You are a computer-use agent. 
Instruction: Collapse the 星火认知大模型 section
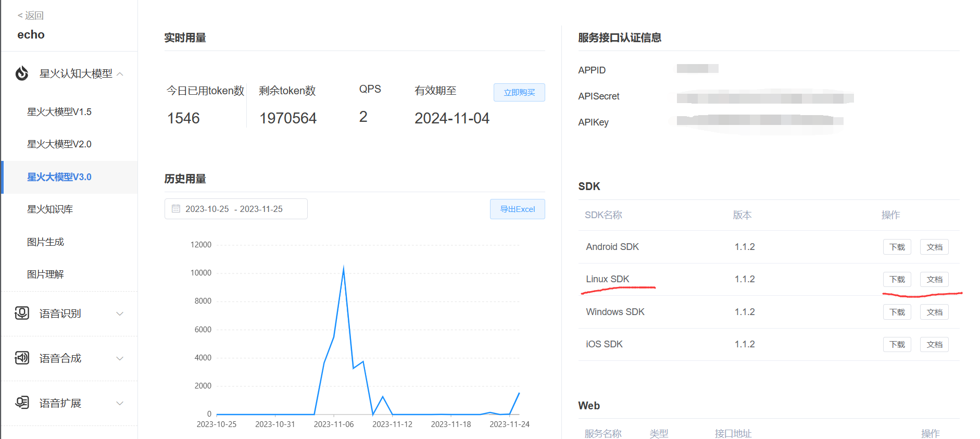click(120, 74)
